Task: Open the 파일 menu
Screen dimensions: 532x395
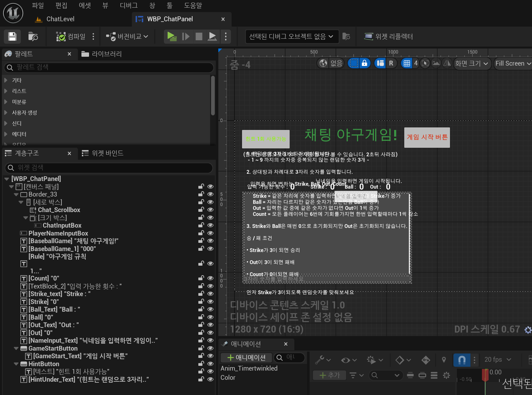Action: click(38, 5)
